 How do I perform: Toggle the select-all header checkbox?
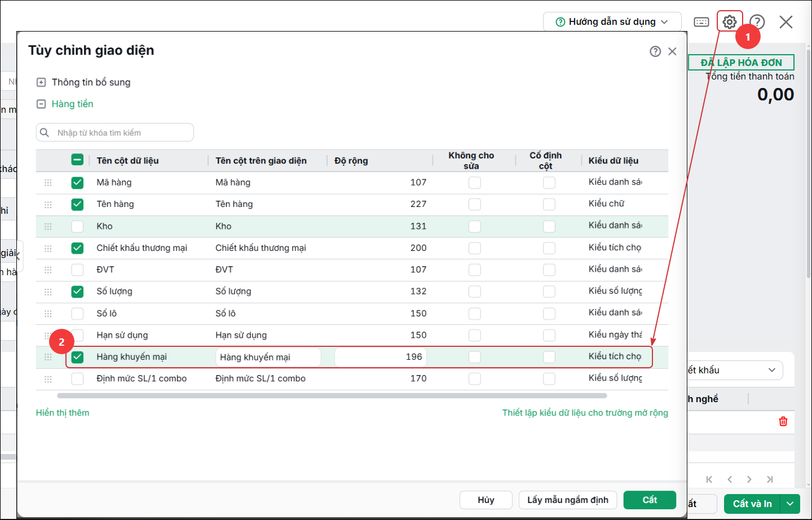tap(77, 160)
